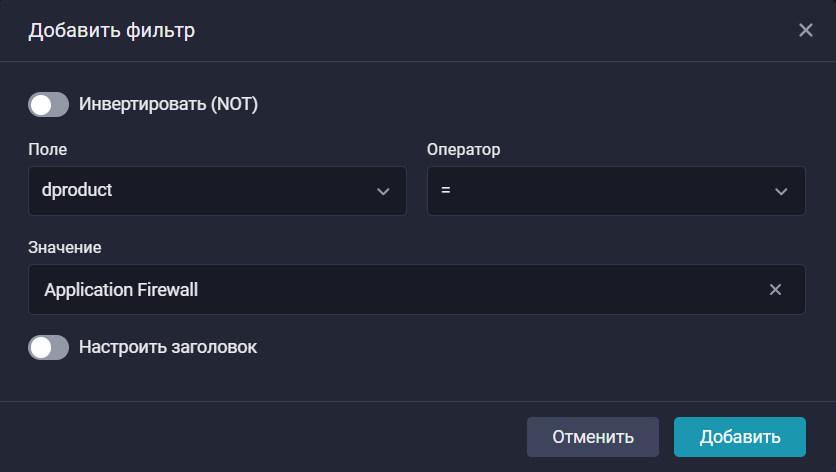Close the Добавить фильтр dialog
This screenshot has height=472, width=836.
click(x=806, y=30)
